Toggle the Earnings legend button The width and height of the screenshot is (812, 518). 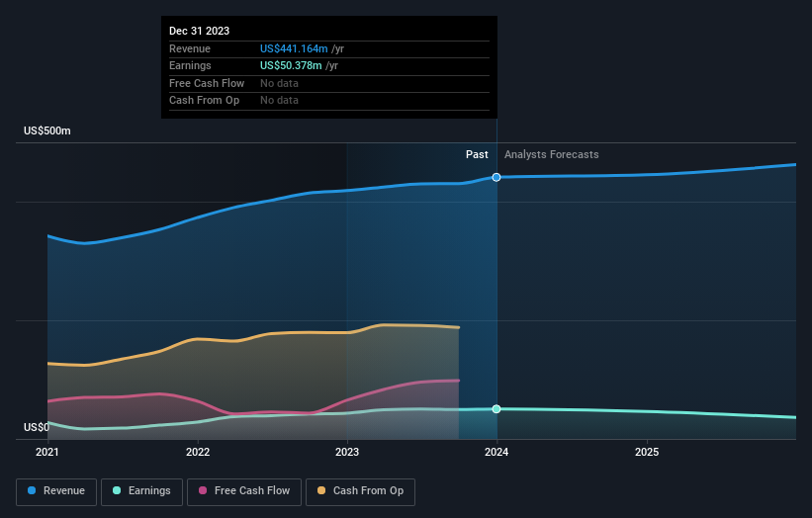click(x=141, y=491)
